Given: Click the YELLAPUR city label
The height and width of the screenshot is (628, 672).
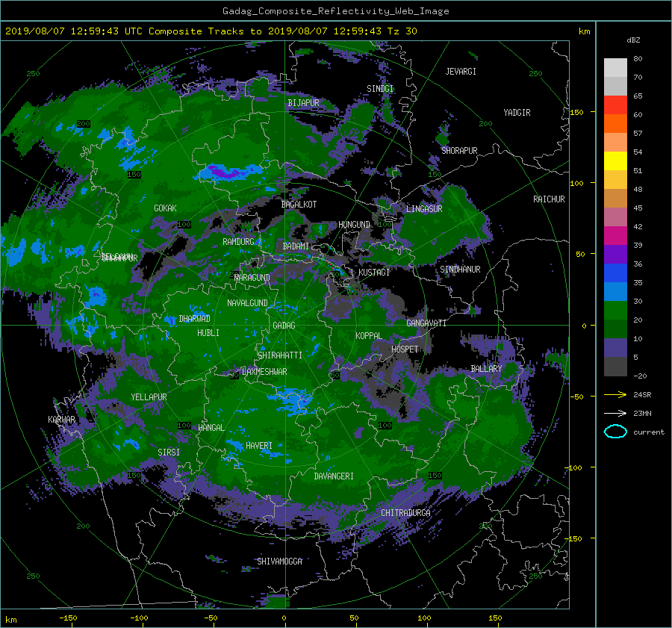Looking at the screenshot, I should (149, 397).
